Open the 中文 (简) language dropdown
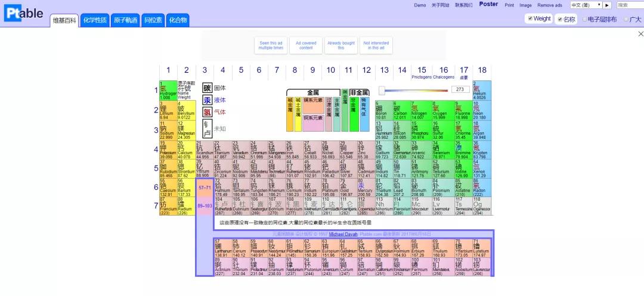 coord(586,5)
